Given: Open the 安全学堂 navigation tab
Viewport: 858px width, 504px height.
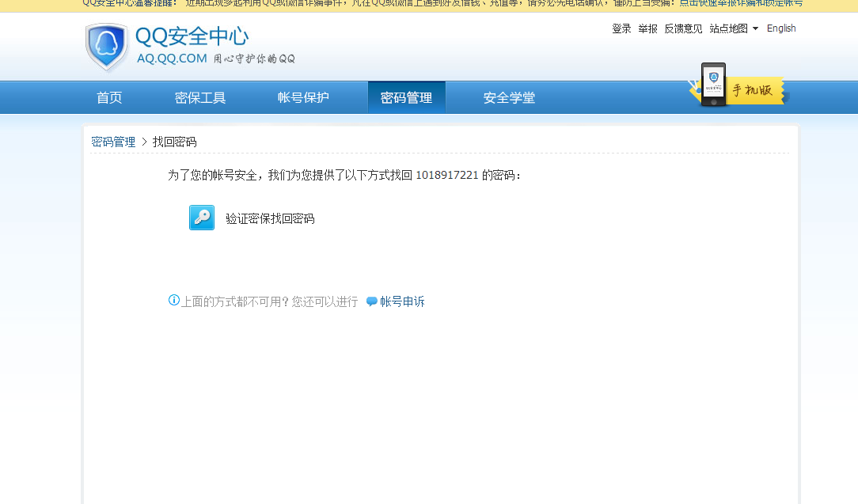Looking at the screenshot, I should 509,97.
